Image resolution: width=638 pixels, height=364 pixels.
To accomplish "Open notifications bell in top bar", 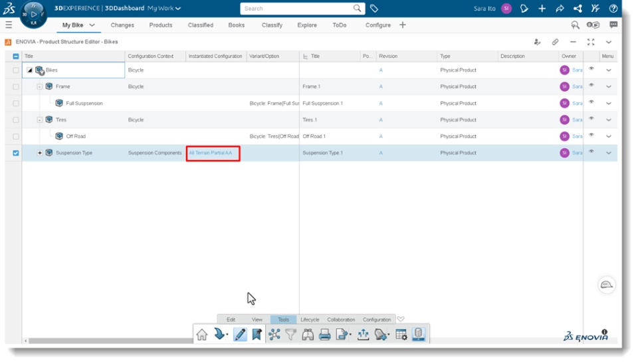I will pyautogui.click(x=524, y=8).
